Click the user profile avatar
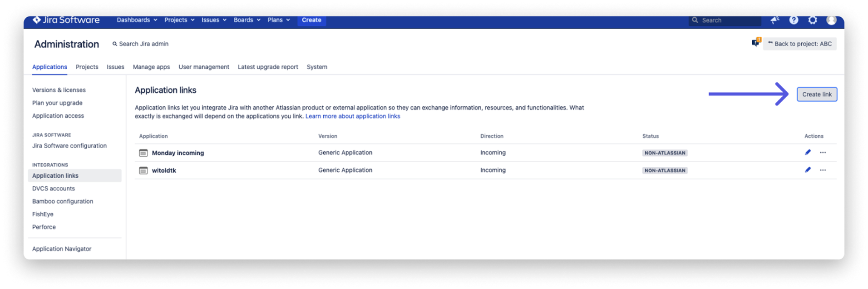868x289 pixels. (831, 20)
